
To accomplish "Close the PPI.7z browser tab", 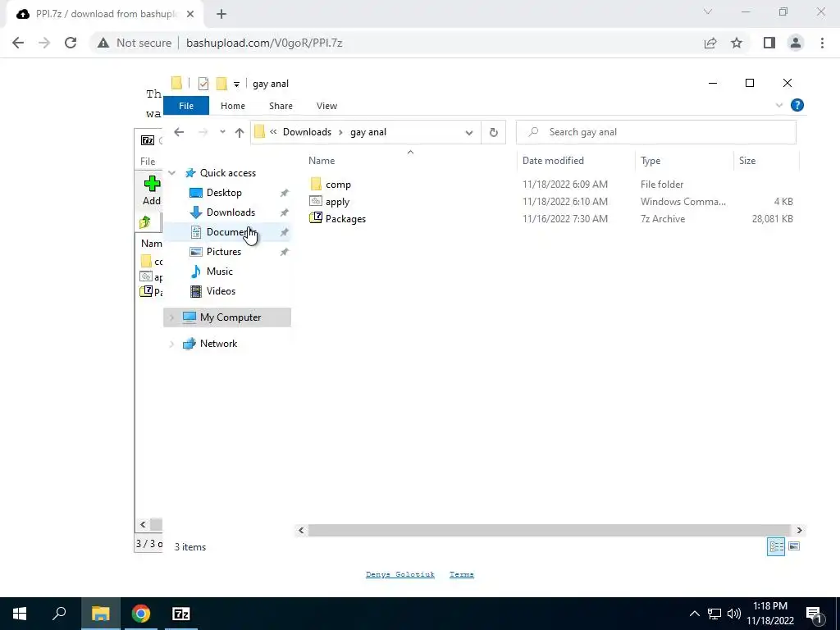I will pos(190,15).
